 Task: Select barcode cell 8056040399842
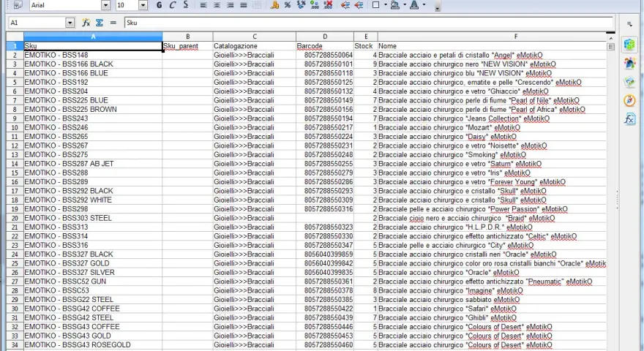coord(325,263)
